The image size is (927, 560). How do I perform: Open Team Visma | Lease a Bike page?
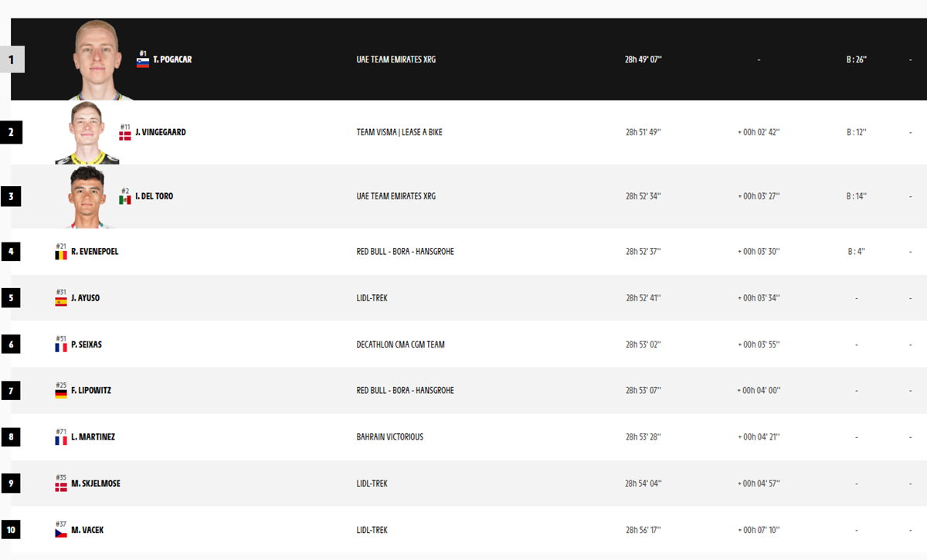399,132
